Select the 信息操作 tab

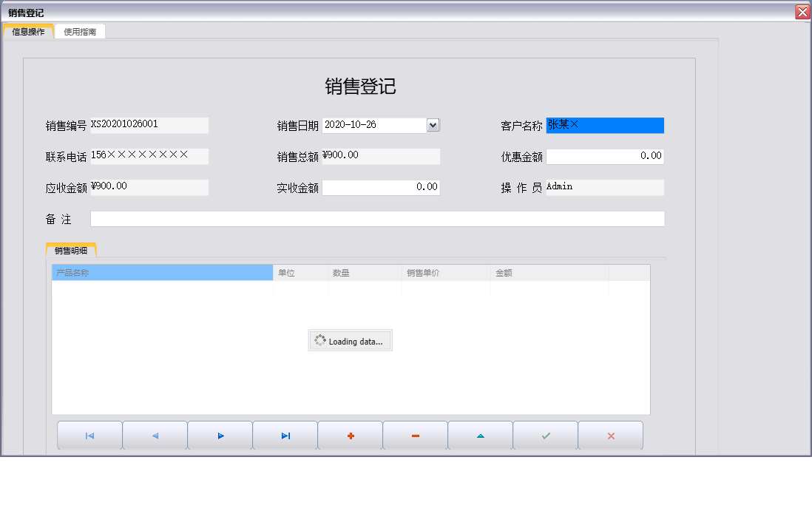coord(28,31)
